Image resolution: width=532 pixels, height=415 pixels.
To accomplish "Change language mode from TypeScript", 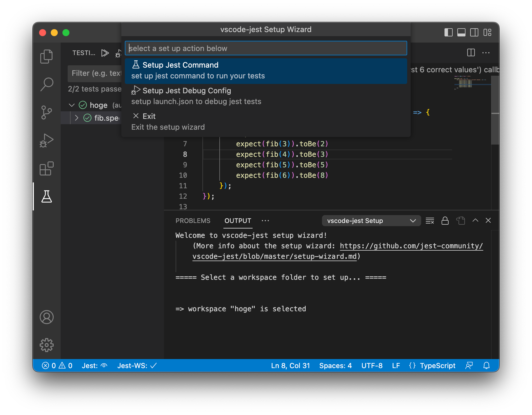I will pos(437,365).
